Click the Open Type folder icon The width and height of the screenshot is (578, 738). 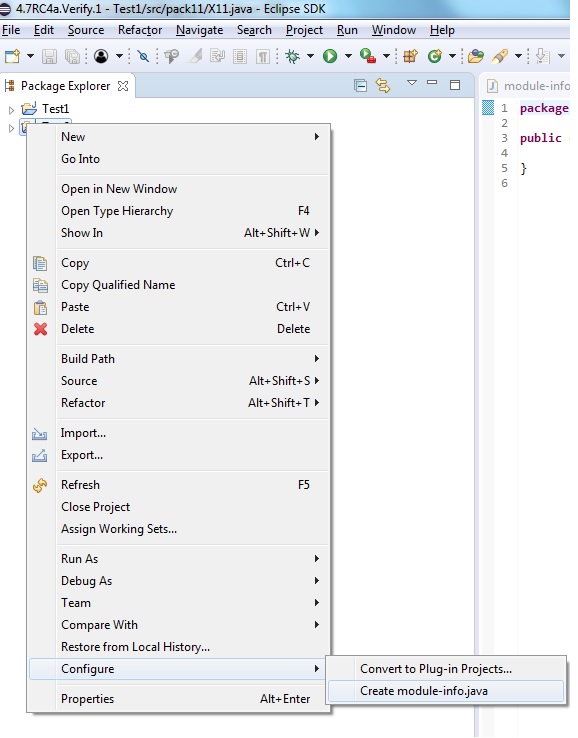tap(476, 56)
